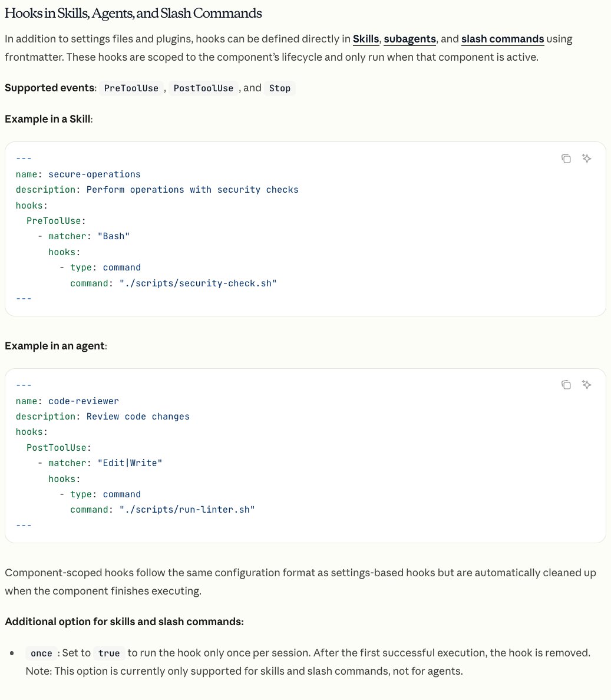The image size is (611, 700).
Task: Click 'description: Review code changes' line
Action: (x=103, y=417)
